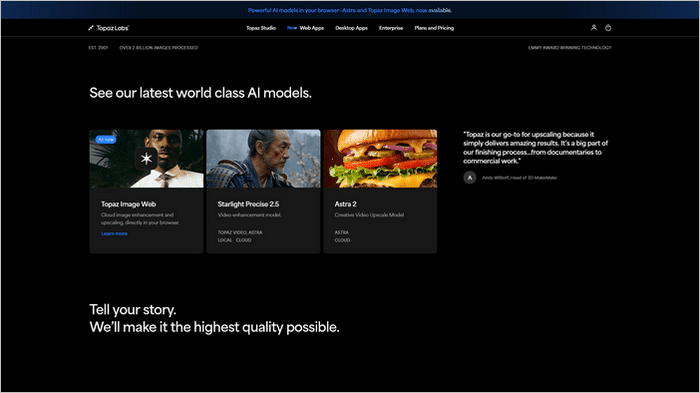The image size is (700, 393).
Task: Click the 'ASTRA' tag on Astra 2 card
Action: pos(342,233)
